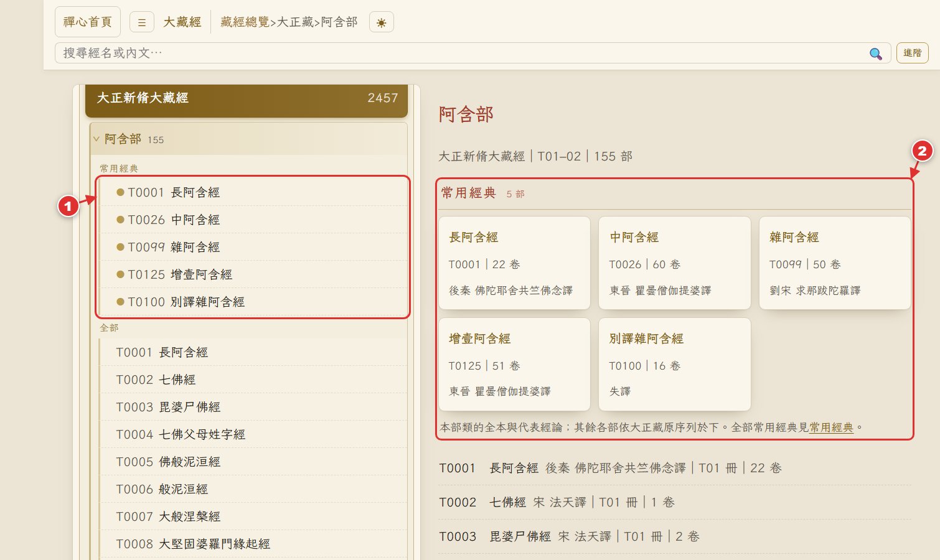
Task: Follow the underlined 常用經典 link
Action: (x=832, y=427)
